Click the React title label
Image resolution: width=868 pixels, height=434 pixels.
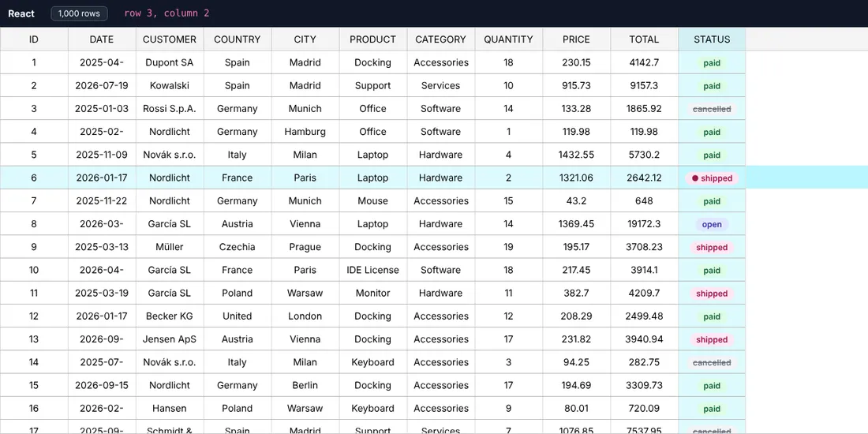[x=21, y=13]
